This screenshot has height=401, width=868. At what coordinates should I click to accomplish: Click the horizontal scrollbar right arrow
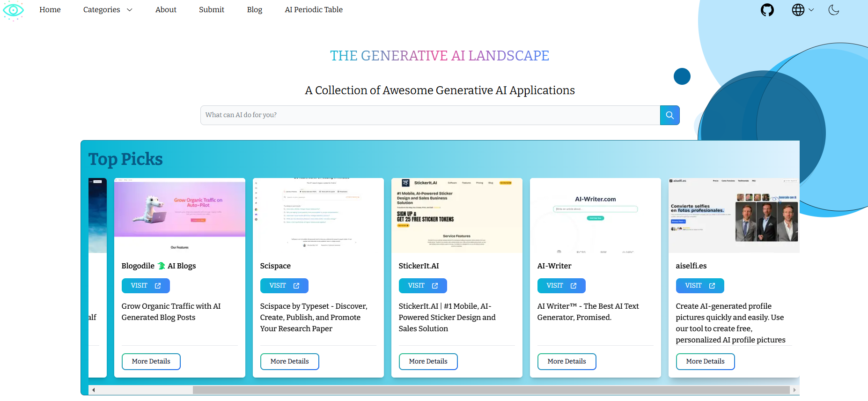[x=794, y=390]
